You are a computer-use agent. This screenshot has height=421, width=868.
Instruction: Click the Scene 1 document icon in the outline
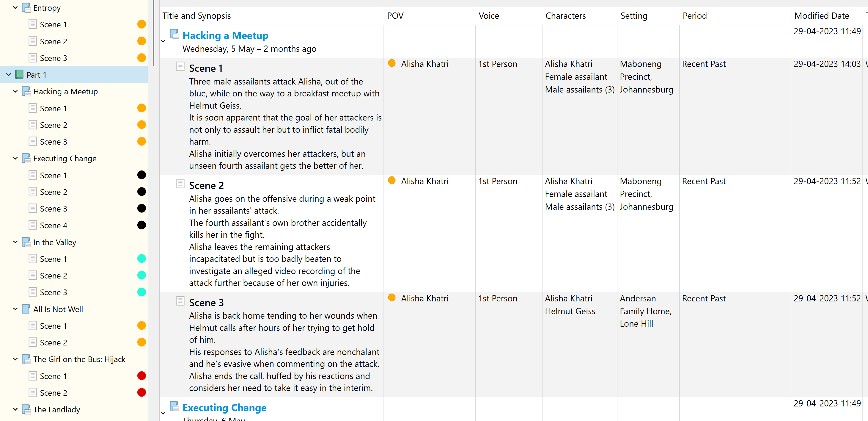tap(180, 66)
